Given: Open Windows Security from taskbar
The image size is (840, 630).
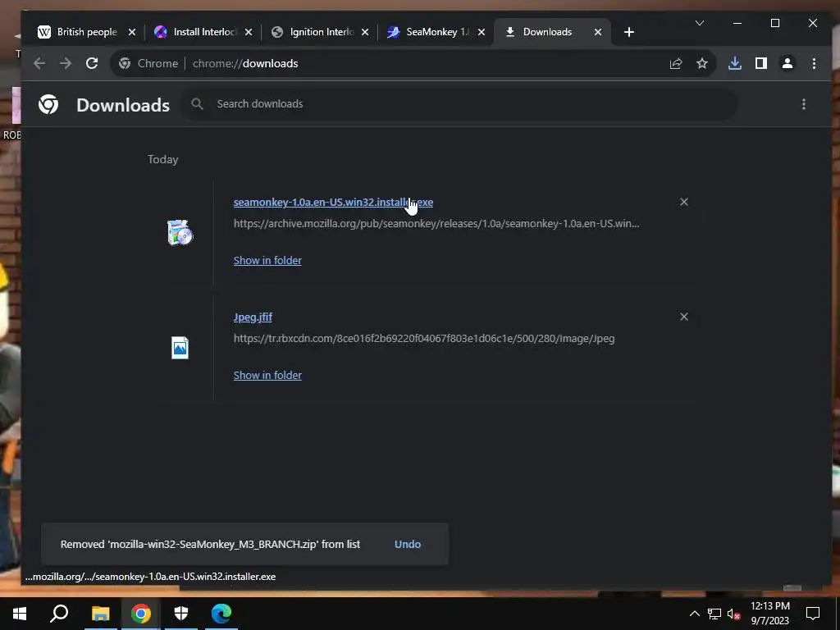Looking at the screenshot, I should (181, 614).
